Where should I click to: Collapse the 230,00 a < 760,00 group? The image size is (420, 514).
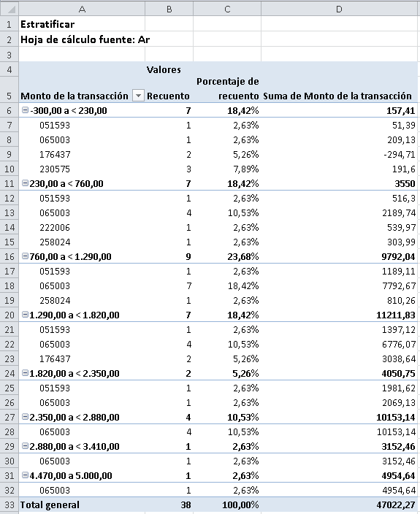point(25,183)
